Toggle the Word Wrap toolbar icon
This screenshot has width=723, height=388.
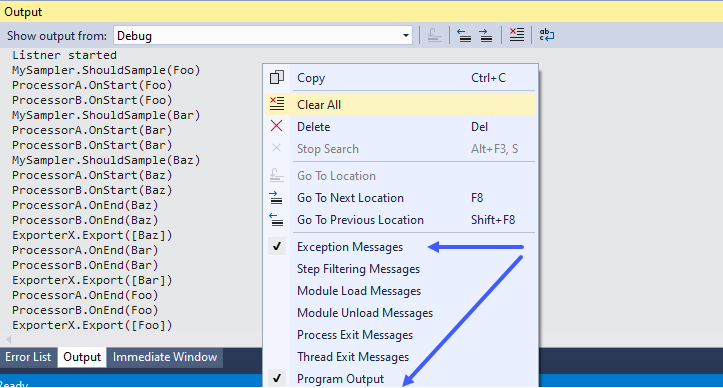coord(547,35)
